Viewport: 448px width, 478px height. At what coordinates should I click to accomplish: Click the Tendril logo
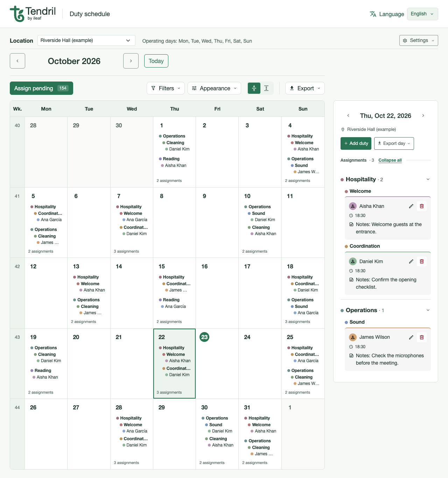33,14
